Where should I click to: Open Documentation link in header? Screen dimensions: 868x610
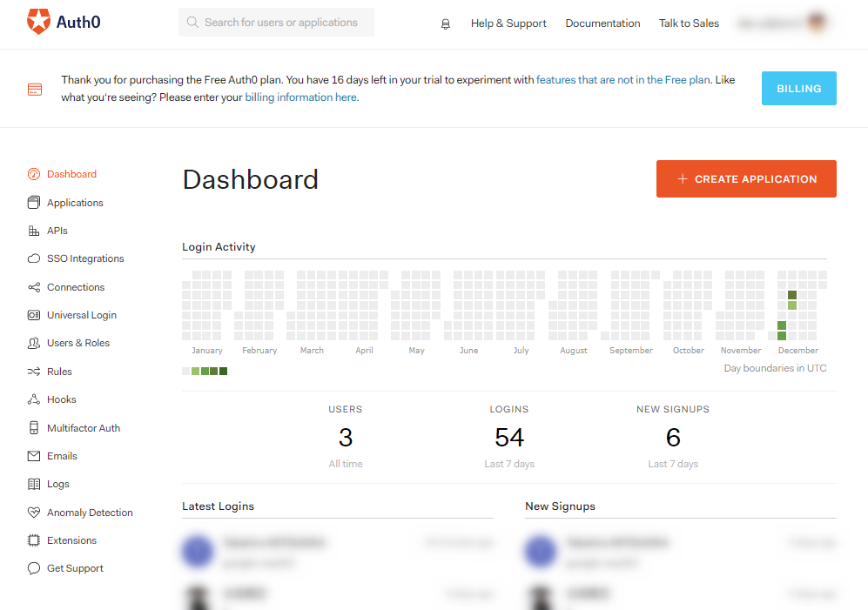click(602, 23)
